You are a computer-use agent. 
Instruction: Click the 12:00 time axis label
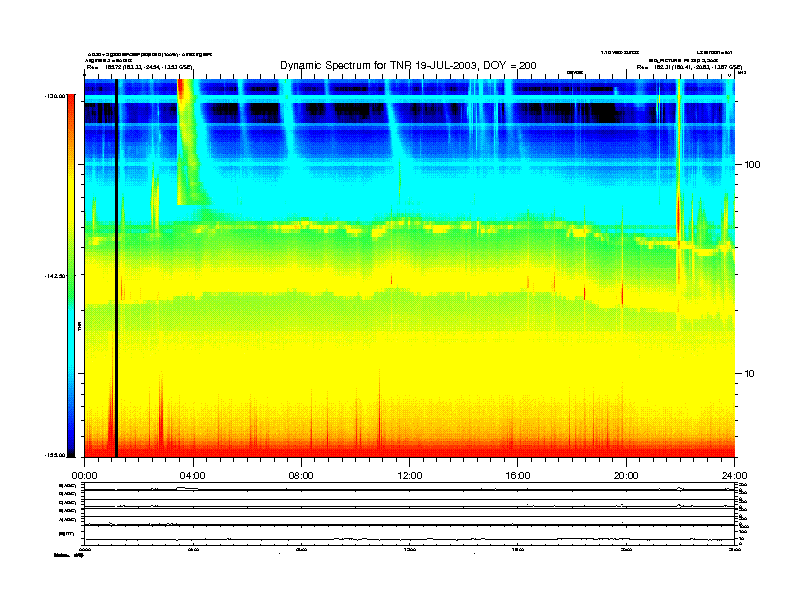pos(410,476)
